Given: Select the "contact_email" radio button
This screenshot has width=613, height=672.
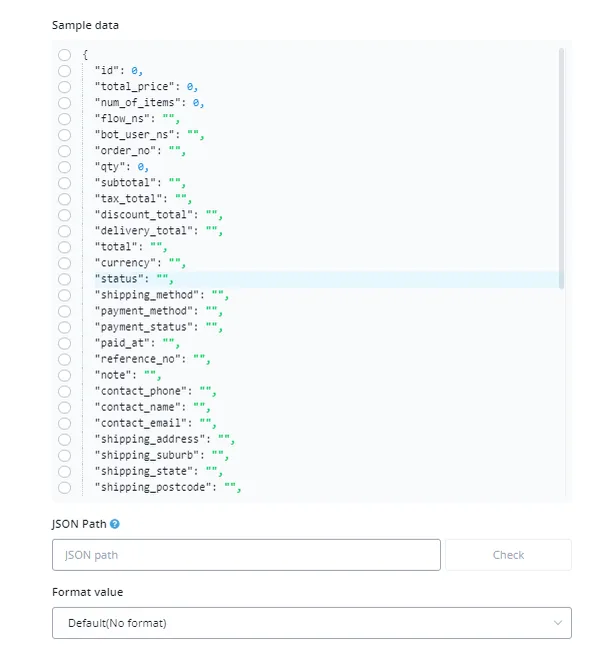Looking at the screenshot, I should (64, 423).
